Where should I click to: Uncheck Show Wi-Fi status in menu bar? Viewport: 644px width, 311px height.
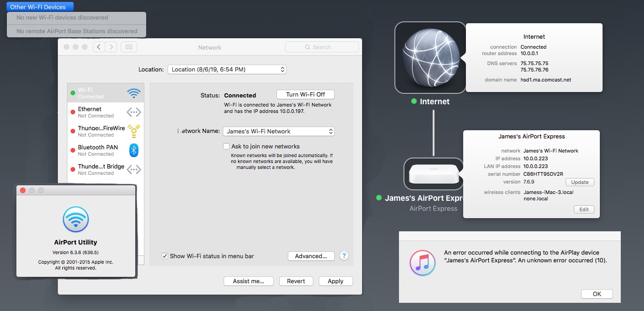165,256
